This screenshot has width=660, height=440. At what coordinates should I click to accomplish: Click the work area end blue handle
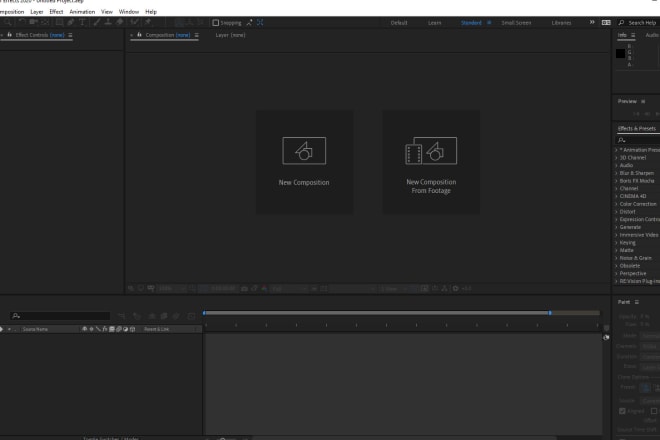pyautogui.click(x=550, y=313)
